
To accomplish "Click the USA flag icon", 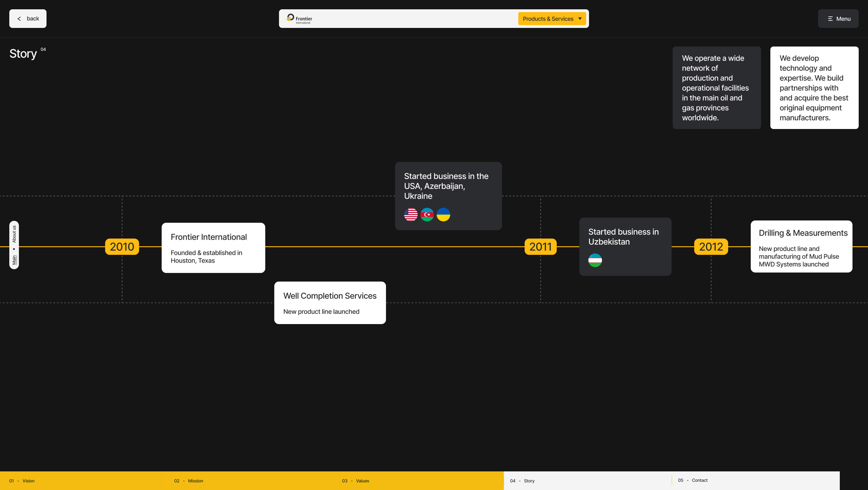I will point(410,215).
